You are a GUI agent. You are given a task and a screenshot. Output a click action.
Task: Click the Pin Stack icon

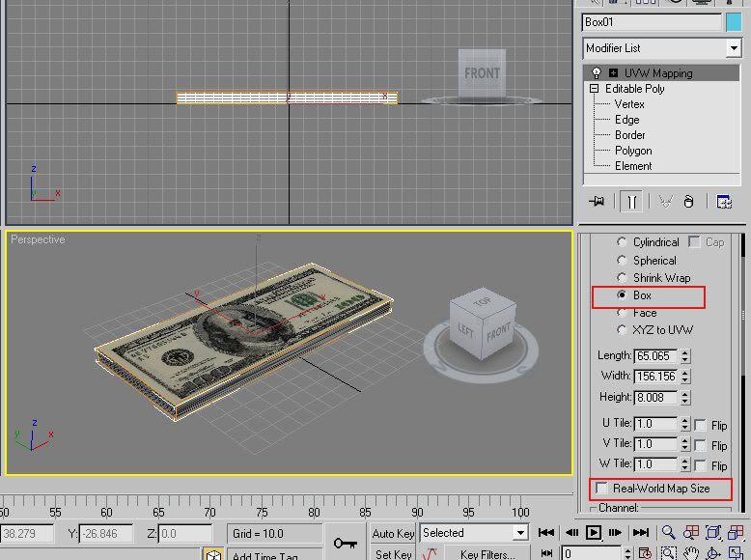point(597,202)
